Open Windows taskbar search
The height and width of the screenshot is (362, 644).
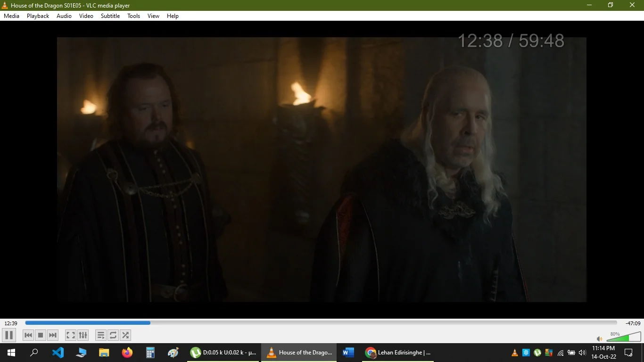34,353
